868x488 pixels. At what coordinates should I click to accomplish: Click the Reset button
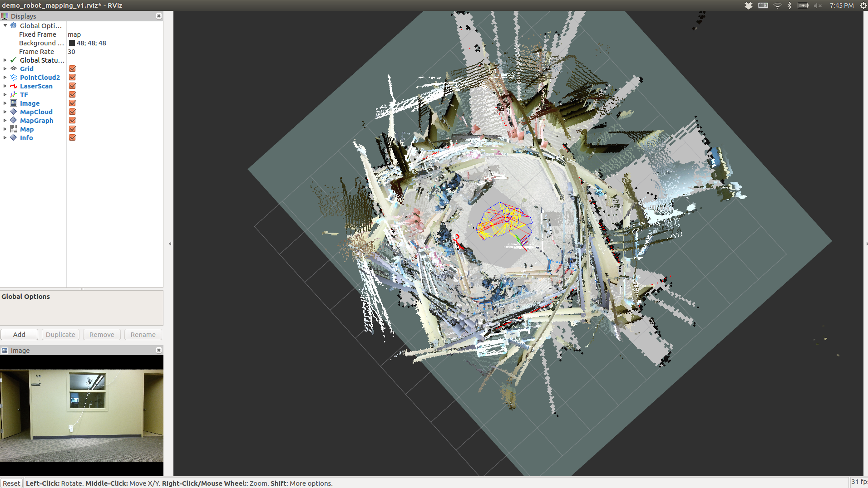pos(11,483)
